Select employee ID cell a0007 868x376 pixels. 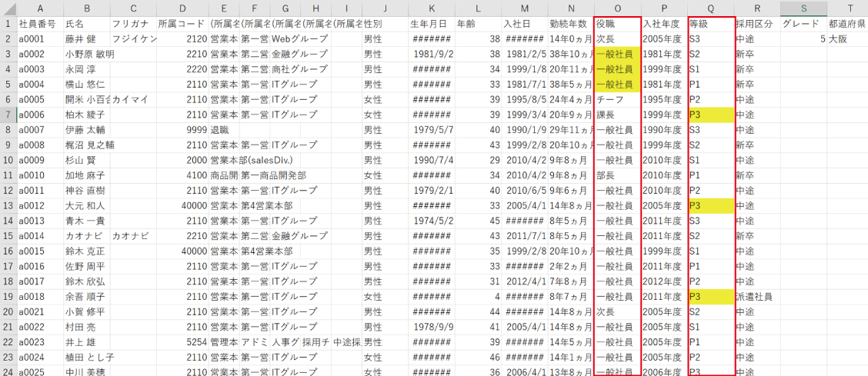39,129
